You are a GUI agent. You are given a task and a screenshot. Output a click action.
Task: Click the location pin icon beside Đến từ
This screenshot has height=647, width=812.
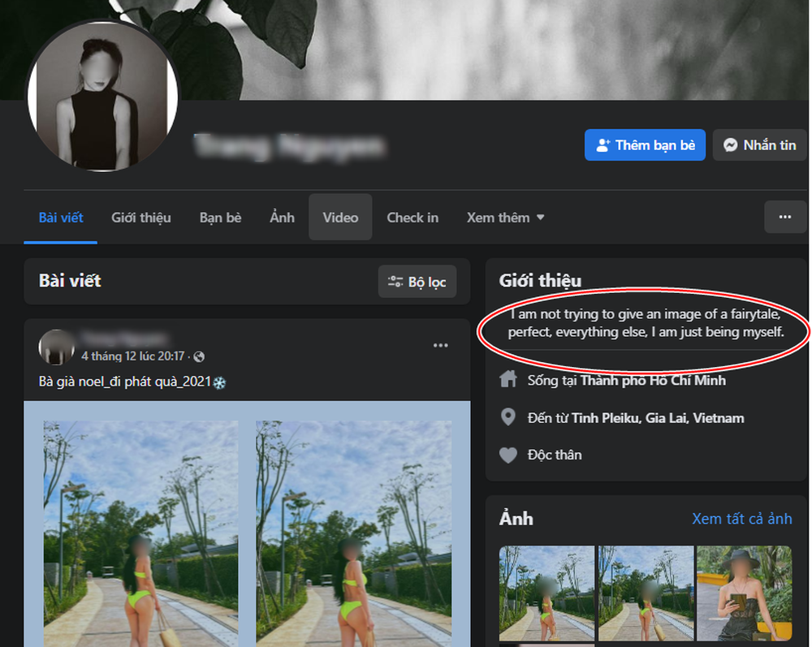508,418
